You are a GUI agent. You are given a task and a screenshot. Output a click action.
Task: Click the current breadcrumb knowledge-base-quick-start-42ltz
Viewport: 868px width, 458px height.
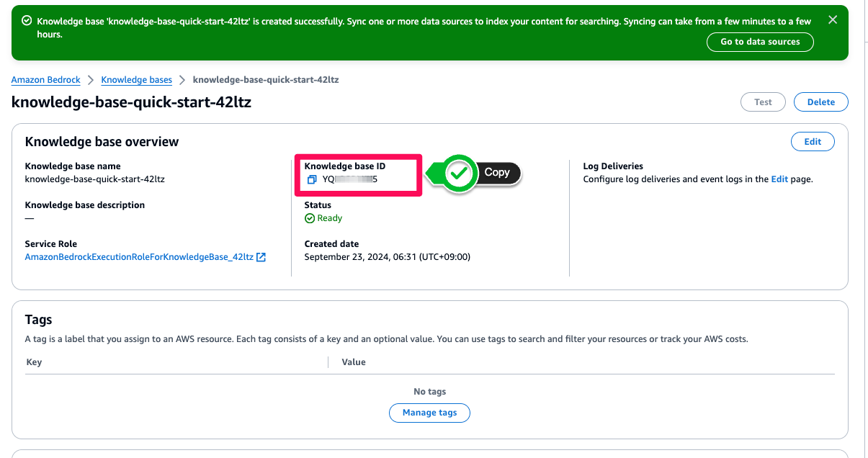coord(266,80)
